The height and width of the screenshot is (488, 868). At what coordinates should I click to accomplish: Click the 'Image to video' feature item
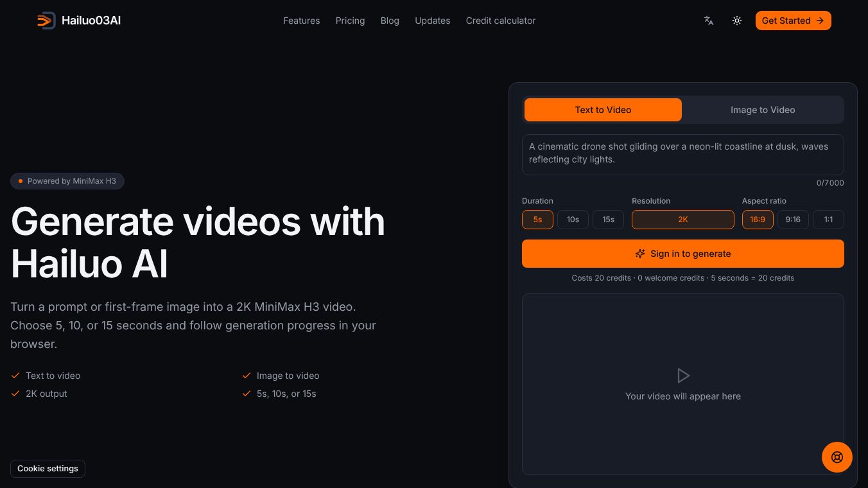[281, 376]
